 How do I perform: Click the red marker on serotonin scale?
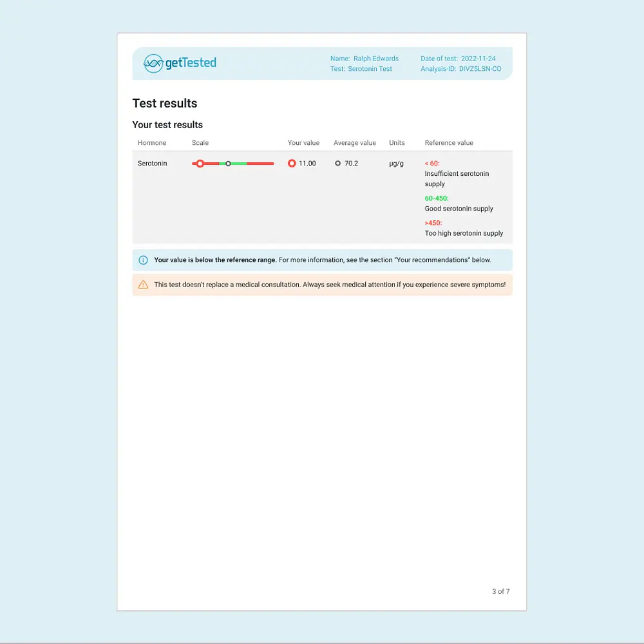tap(200, 164)
